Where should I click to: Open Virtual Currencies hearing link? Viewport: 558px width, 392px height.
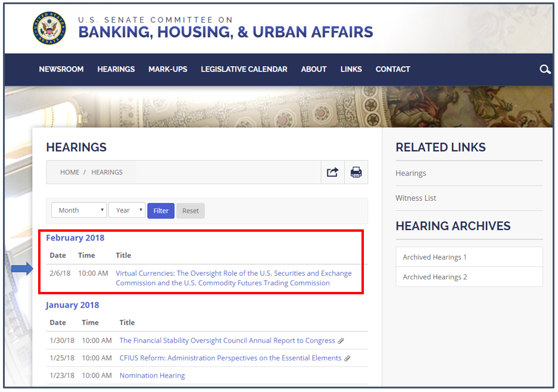point(233,278)
